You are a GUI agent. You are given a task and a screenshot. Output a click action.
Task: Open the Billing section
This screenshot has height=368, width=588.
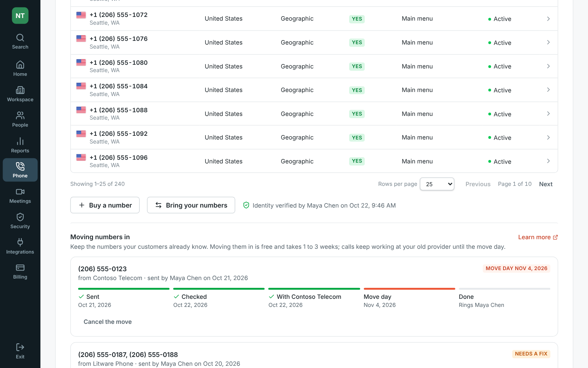(20, 272)
